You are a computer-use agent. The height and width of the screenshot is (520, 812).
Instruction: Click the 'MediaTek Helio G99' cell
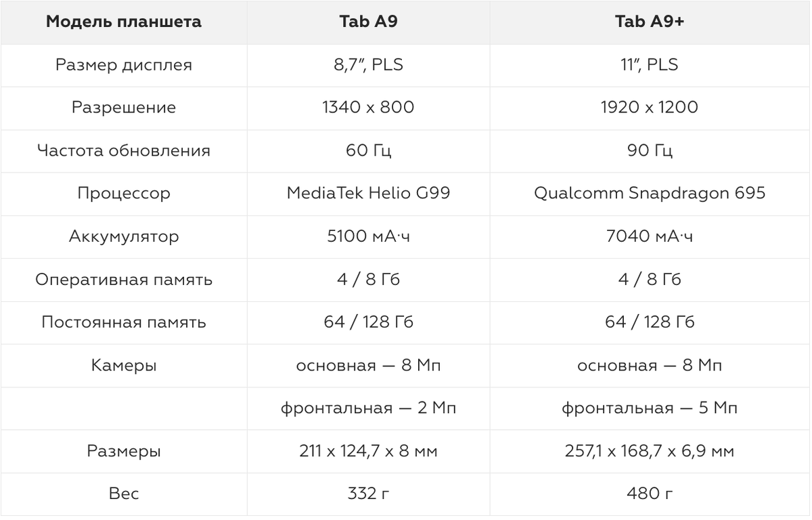tap(368, 194)
